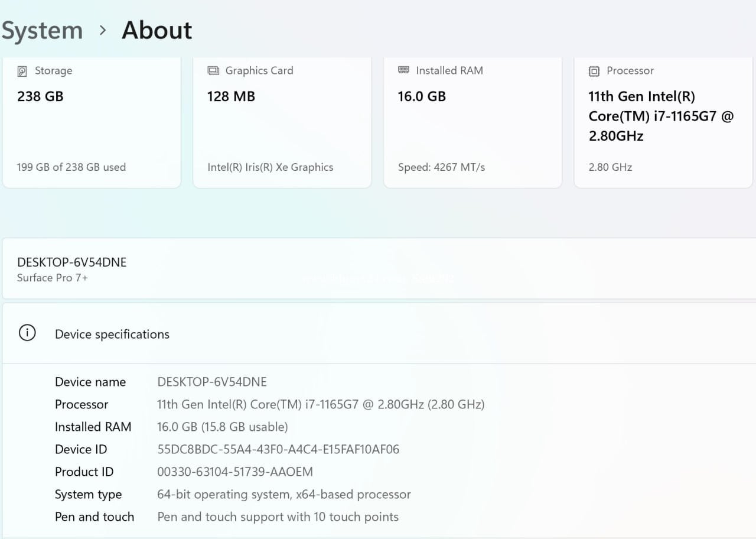Viewport: 756px width, 539px height.
Task: Click the breadcrumb chevron after System
Action: click(x=103, y=30)
